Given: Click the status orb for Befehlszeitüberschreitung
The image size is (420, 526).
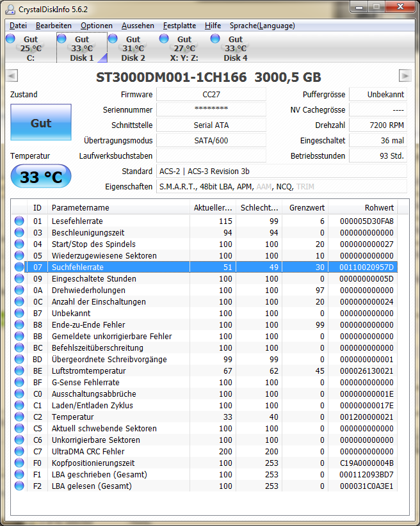Looking at the screenshot, I should coord(19,347).
